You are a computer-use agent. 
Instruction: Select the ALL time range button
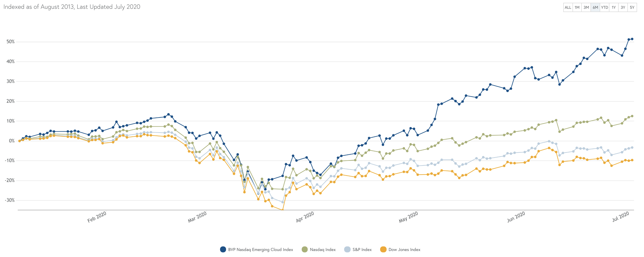[568, 8]
